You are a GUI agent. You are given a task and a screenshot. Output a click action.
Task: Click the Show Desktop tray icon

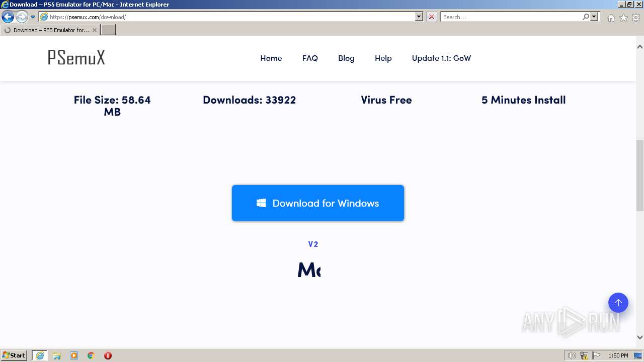tap(638, 355)
